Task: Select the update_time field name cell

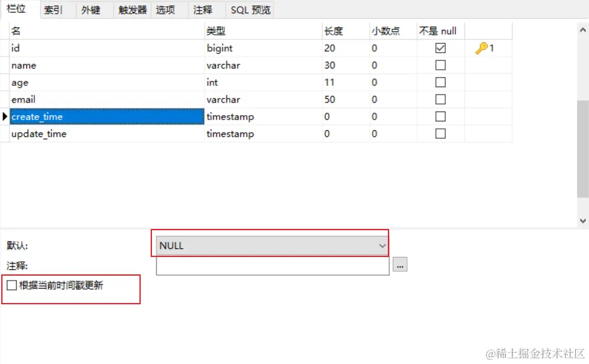Action: [x=107, y=134]
